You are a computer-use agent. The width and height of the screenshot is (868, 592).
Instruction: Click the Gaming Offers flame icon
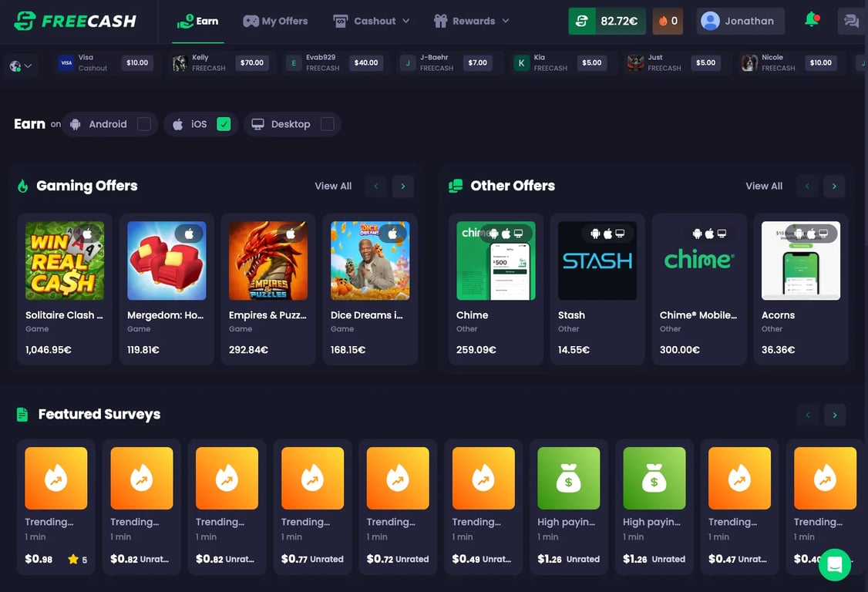click(x=22, y=186)
